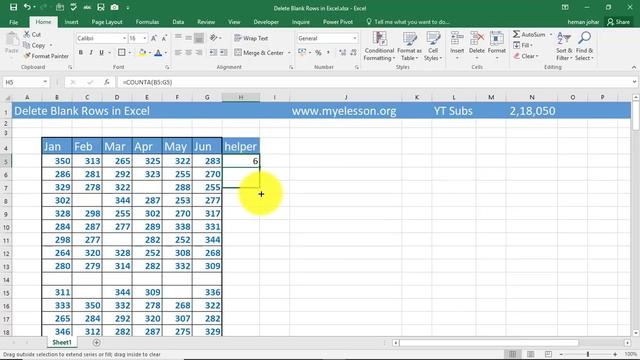Apply Percent Style format

(318, 53)
